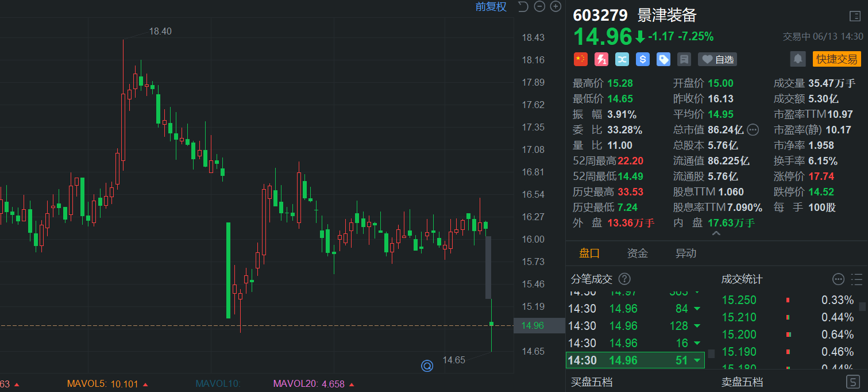Screen dimensions: 868x392
Task: Switch 成交统计 to list view icon
Action: [x=857, y=279]
